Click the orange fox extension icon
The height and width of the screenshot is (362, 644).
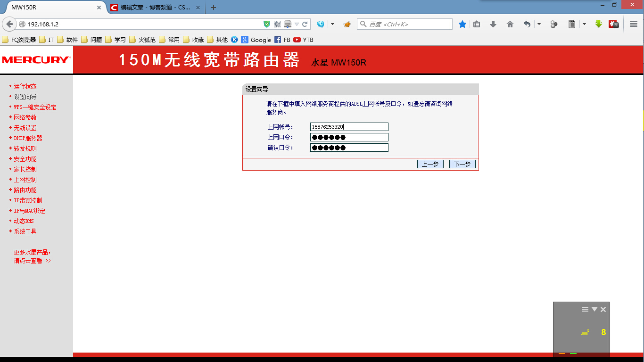pyautogui.click(x=347, y=24)
